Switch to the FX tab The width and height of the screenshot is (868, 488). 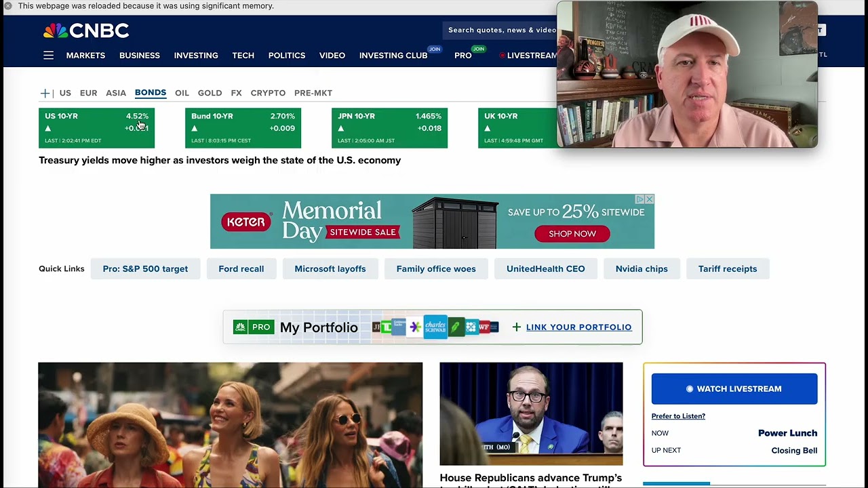[x=236, y=93]
